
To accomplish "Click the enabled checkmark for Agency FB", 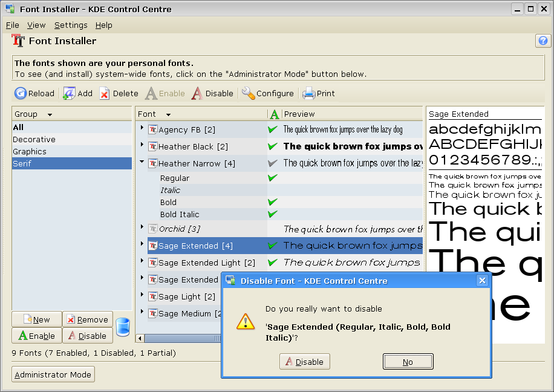I will coord(272,129).
